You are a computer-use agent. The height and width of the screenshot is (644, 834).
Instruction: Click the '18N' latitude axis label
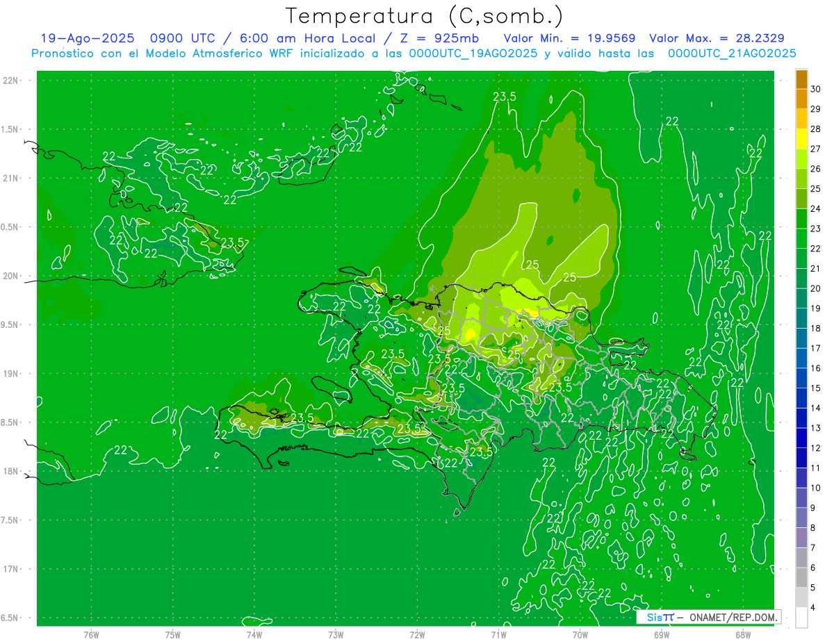[12, 472]
